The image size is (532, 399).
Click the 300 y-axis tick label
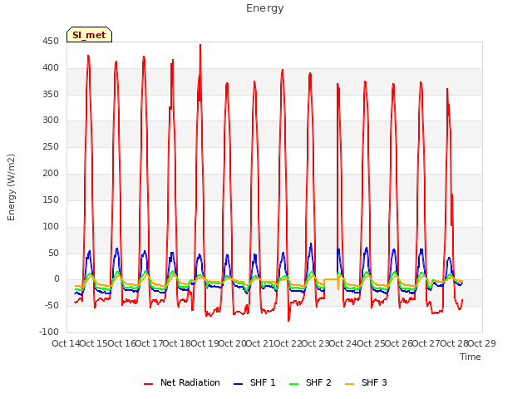[51, 121]
